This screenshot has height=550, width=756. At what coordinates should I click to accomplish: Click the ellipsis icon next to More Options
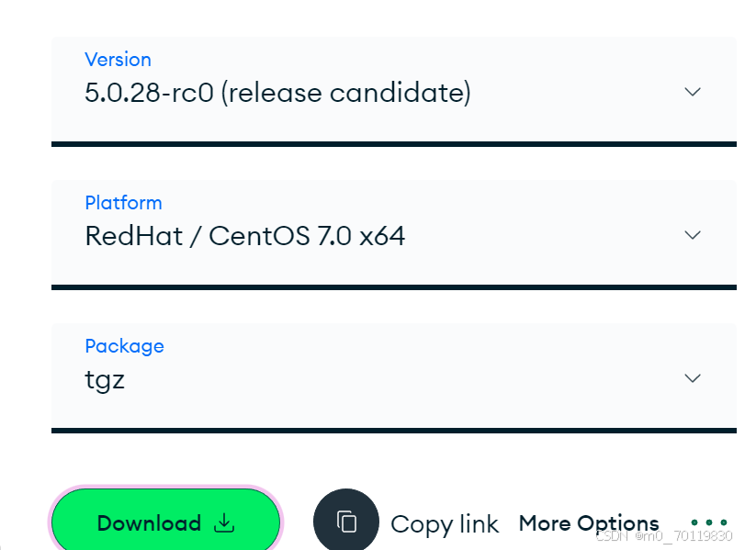(710, 522)
